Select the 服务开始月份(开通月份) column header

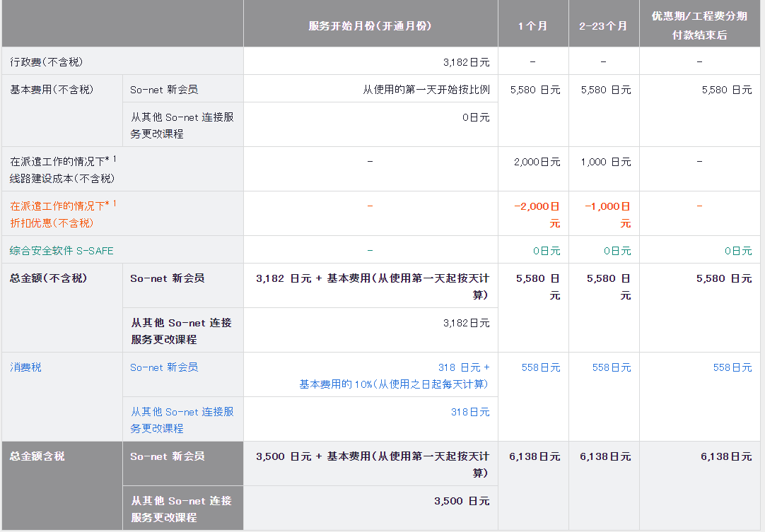[x=370, y=26]
